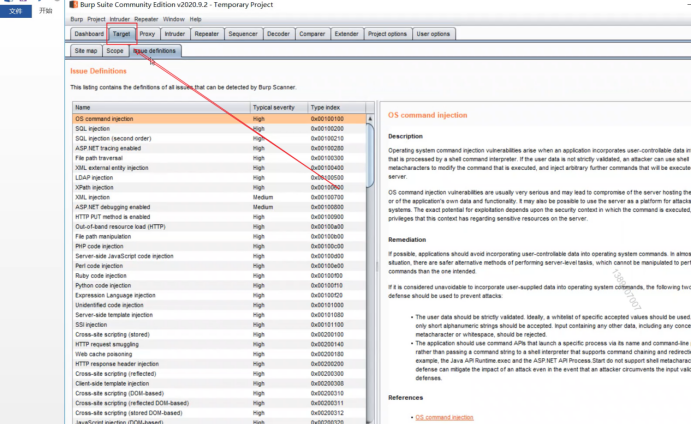
Task: Switch to the Dashboard tab
Action: click(x=89, y=34)
